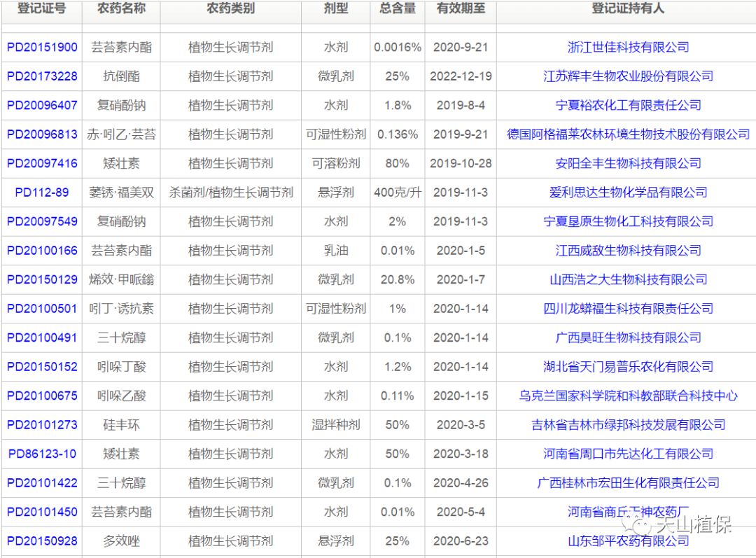Select the 菱锈·福美双 pesticide name cell
Image resolution: width=756 pixels, height=558 pixels.
coord(121,193)
